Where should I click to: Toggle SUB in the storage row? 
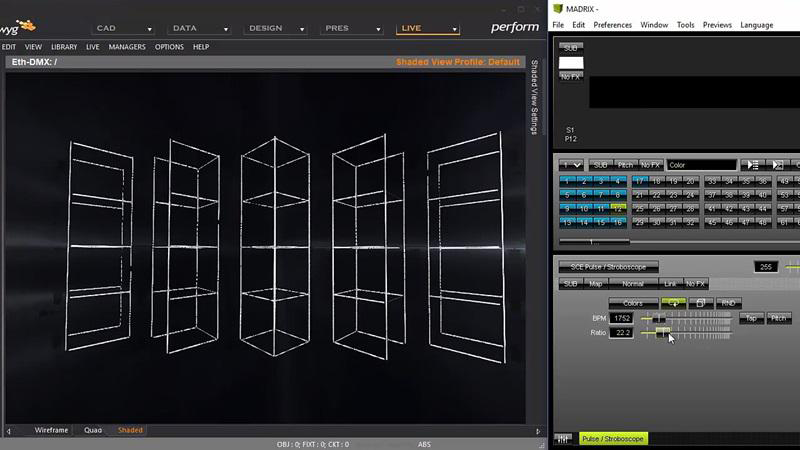(x=600, y=165)
